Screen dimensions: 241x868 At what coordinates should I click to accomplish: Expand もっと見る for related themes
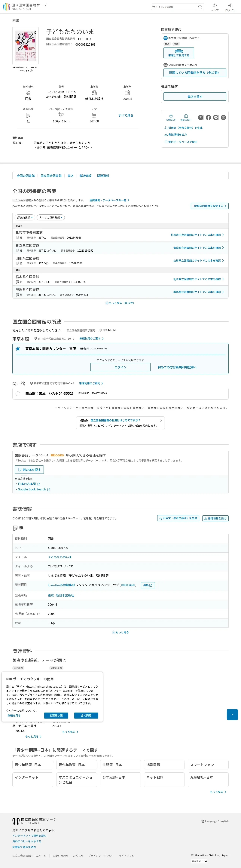click(x=218, y=792)
